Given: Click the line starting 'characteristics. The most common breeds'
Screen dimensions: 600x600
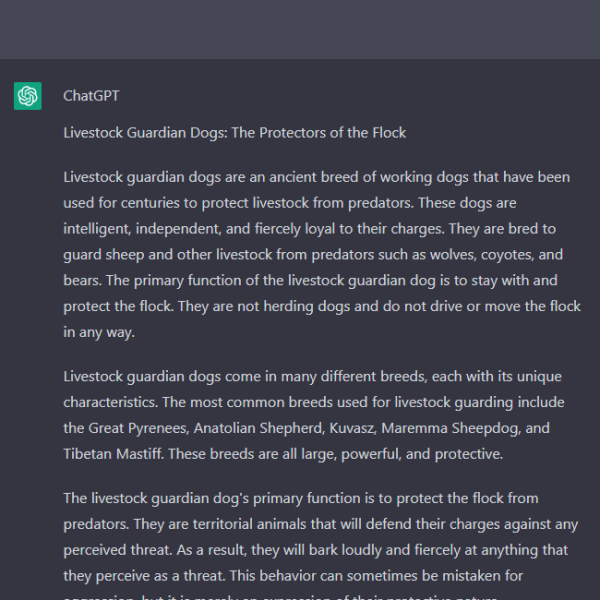Looking at the screenshot, I should pyautogui.click(x=314, y=403).
